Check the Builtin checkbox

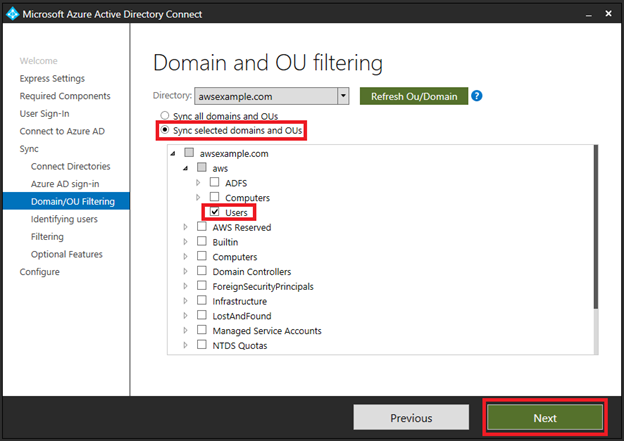[x=202, y=242]
